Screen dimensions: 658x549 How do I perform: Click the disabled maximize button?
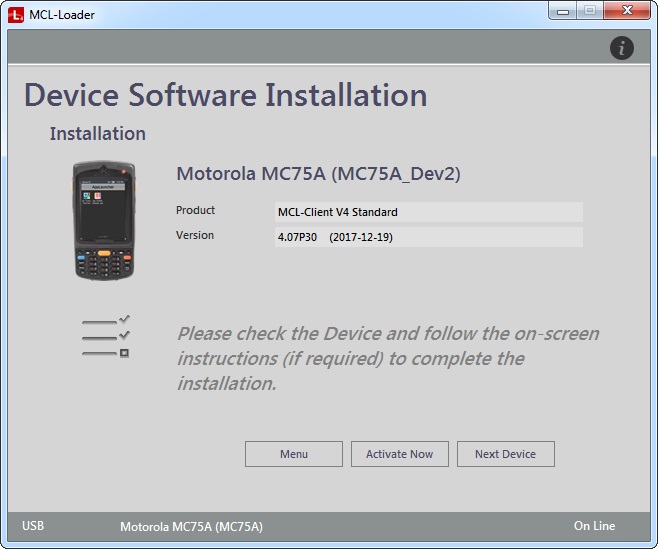click(590, 11)
